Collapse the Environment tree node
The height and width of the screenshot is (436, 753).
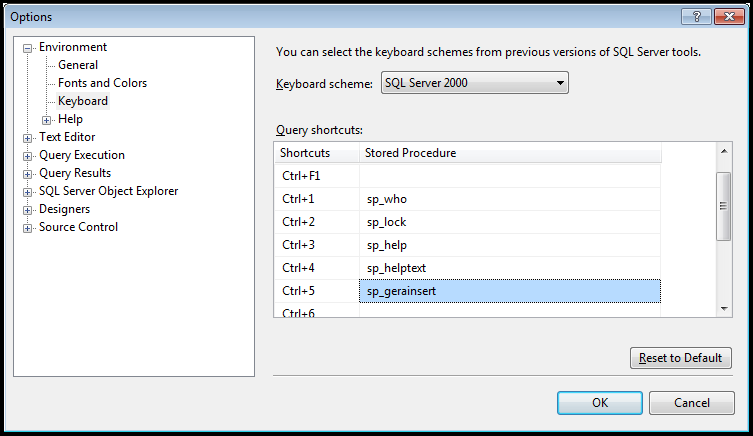click(28, 47)
